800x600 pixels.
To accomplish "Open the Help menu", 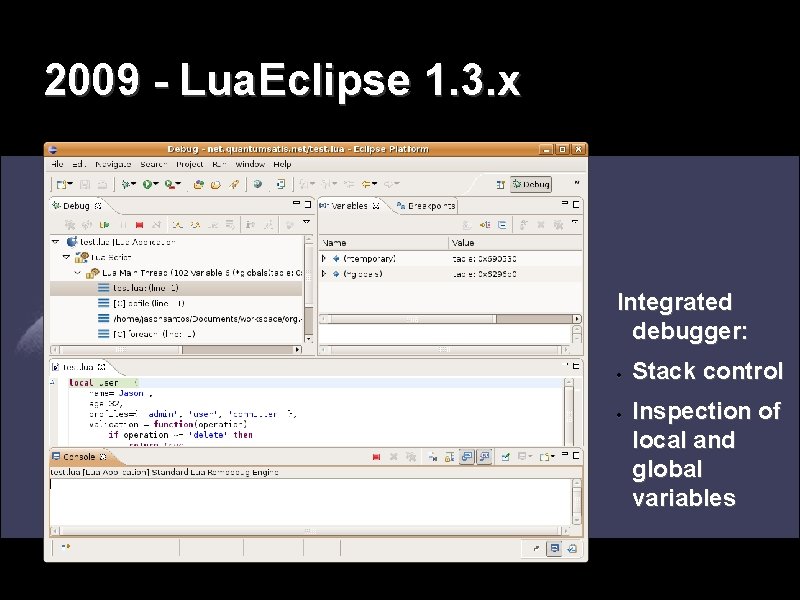I will point(282,164).
